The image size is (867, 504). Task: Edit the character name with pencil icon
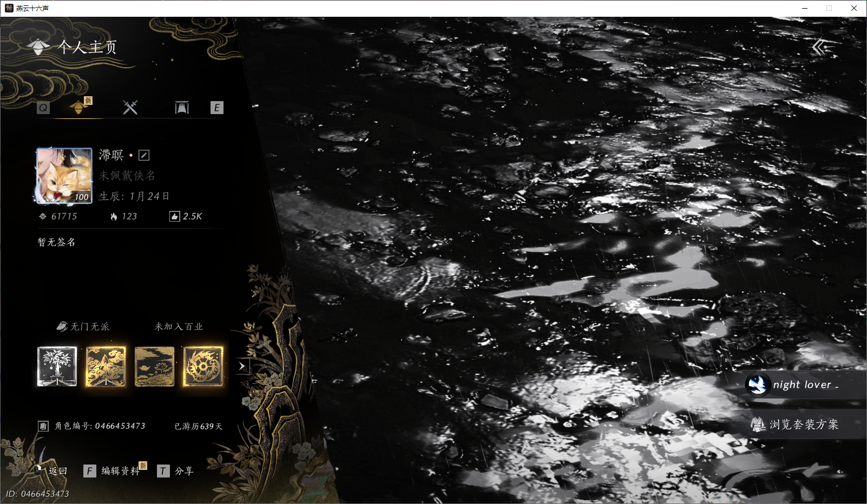click(144, 155)
